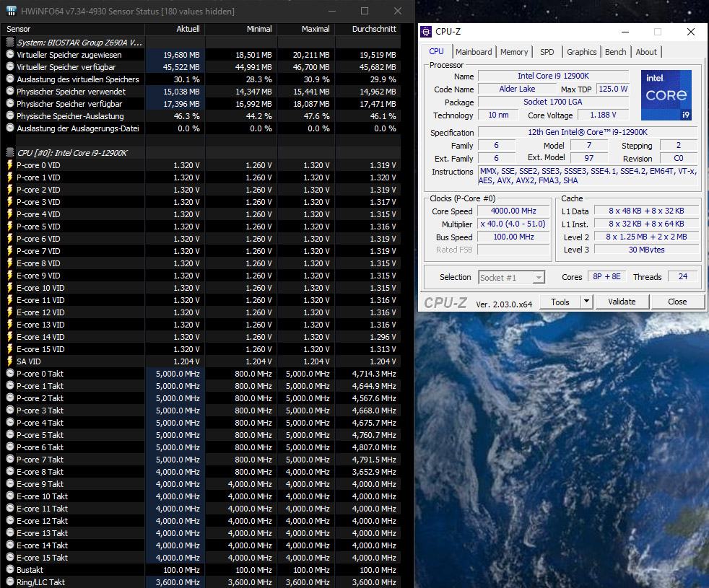Click the Threads value 24
The width and height of the screenshot is (709, 588).
pyautogui.click(x=682, y=276)
